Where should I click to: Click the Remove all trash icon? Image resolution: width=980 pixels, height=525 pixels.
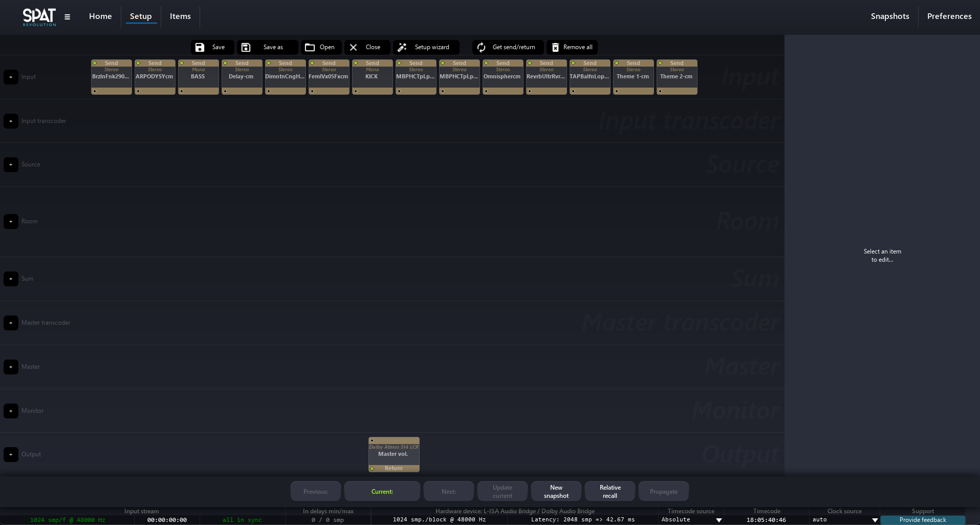coord(555,47)
